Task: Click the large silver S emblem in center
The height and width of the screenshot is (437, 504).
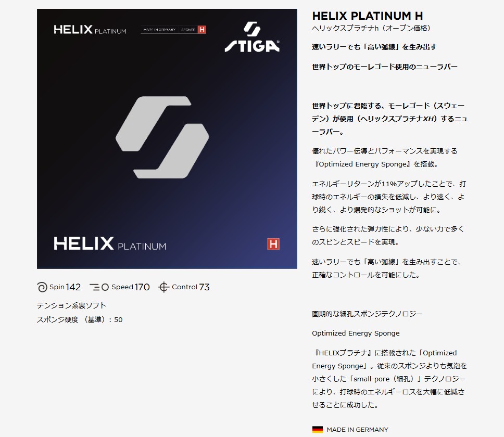Action: tap(162, 137)
